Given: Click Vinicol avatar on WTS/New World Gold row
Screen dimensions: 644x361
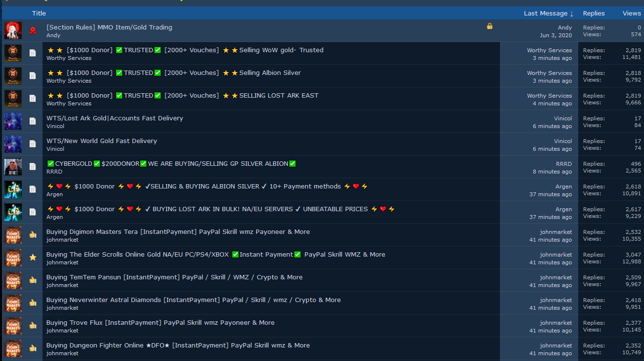Looking at the screenshot, I should tap(13, 144).
